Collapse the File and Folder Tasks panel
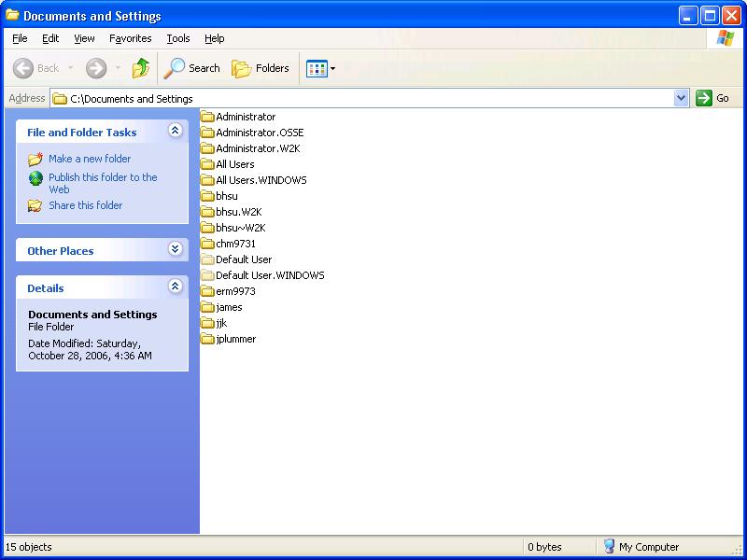747x560 pixels. pos(175,132)
